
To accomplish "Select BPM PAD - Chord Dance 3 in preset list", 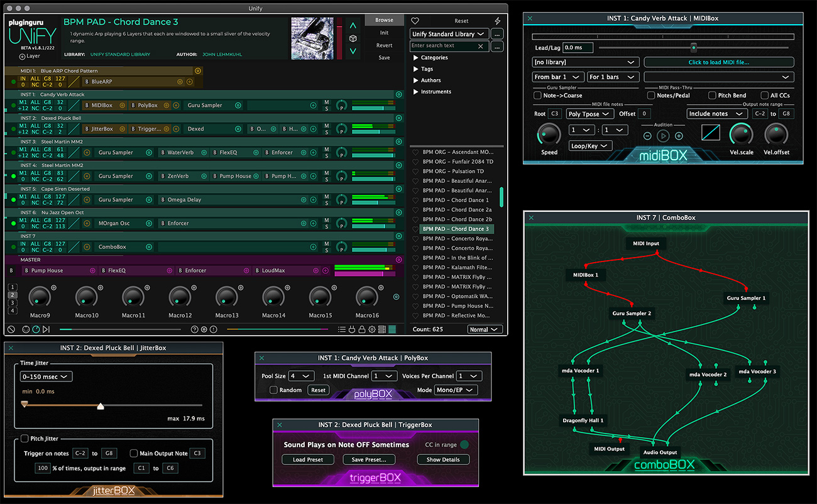I will click(456, 229).
